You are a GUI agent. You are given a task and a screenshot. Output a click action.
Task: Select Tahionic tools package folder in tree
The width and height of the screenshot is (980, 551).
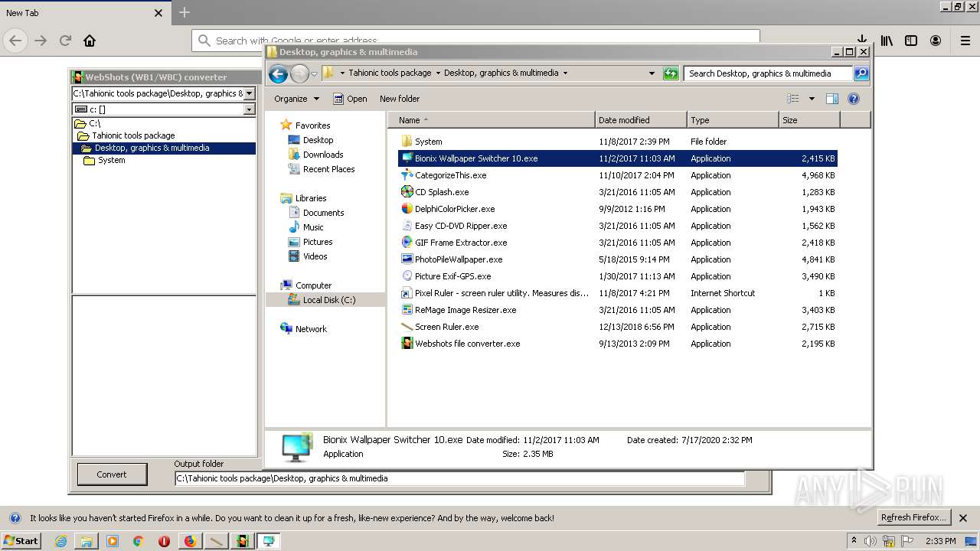coord(126,135)
